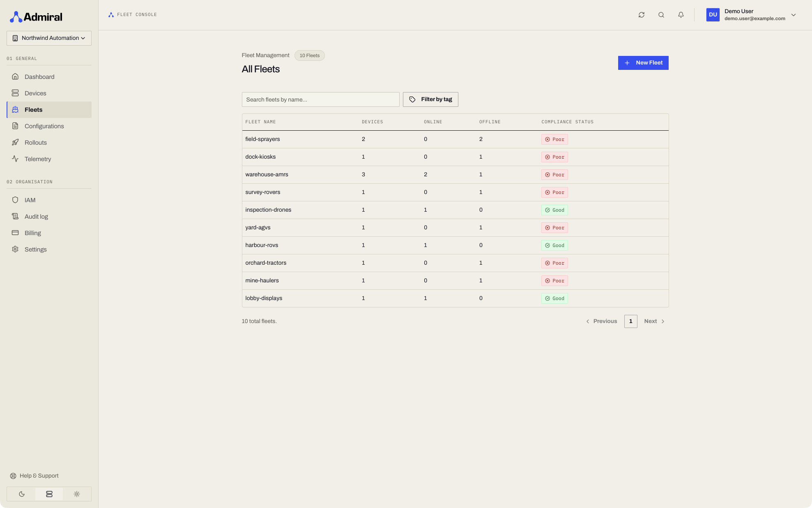Viewport: 812px width, 508px height.
Task: Open Telemetry section
Action: 49,159
